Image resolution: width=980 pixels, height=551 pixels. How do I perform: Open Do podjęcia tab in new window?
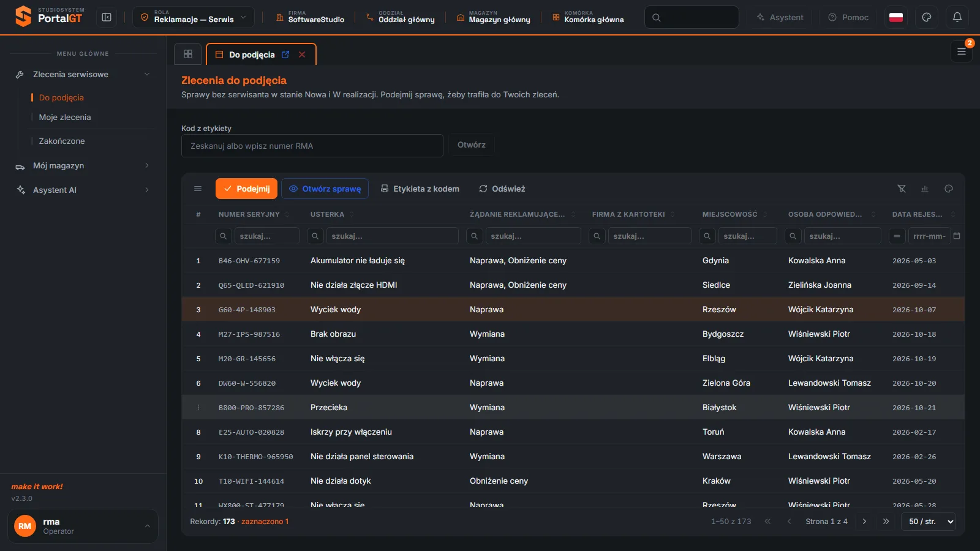tap(285, 54)
